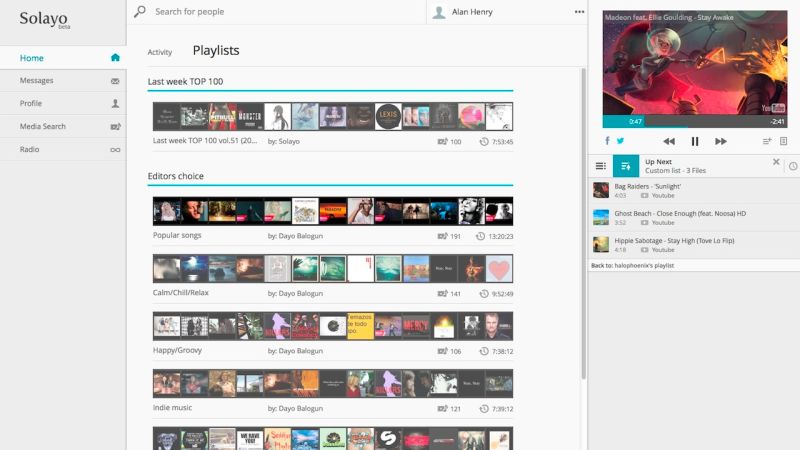
Task: Open Last week TOP 100 vol.51 playlist
Action: tap(205, 141)
